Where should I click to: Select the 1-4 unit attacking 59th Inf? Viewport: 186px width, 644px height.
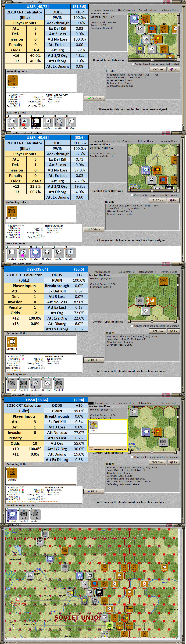point(35,383)
